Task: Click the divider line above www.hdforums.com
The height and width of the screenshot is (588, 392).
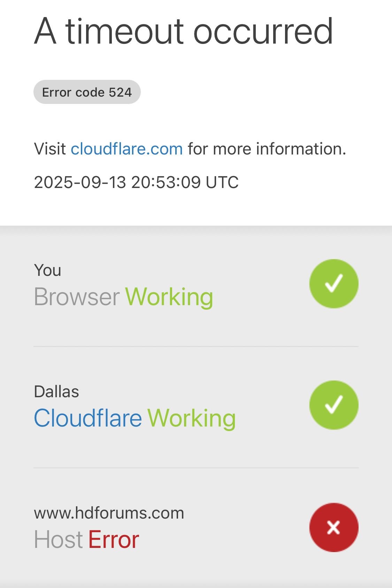Action: coord(196,468)
